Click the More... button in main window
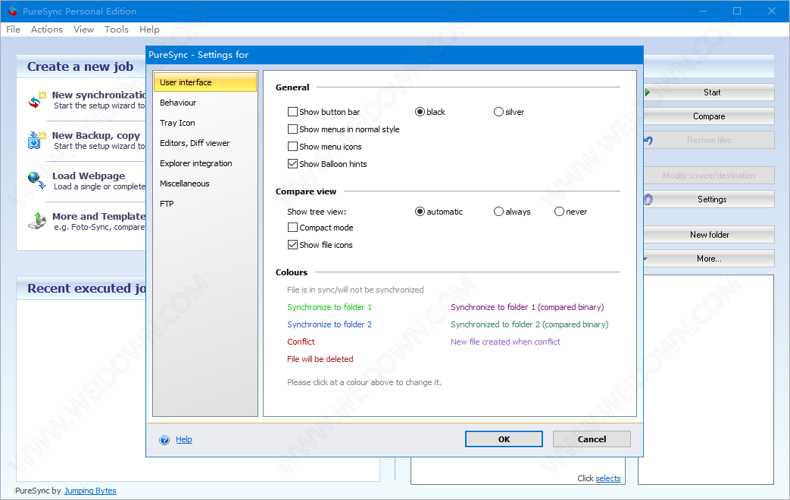Image resolution: width=790 pixels, height=500 pixels. click(709, 259)
